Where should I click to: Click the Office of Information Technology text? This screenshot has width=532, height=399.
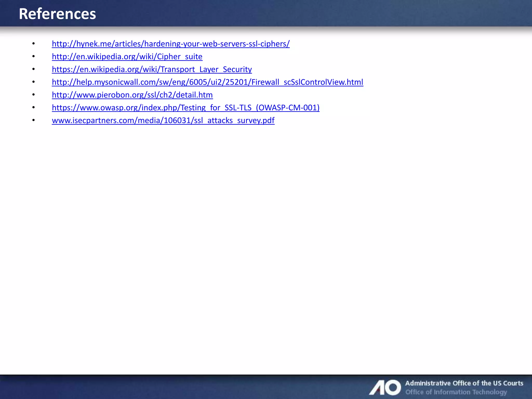(456, 392)
